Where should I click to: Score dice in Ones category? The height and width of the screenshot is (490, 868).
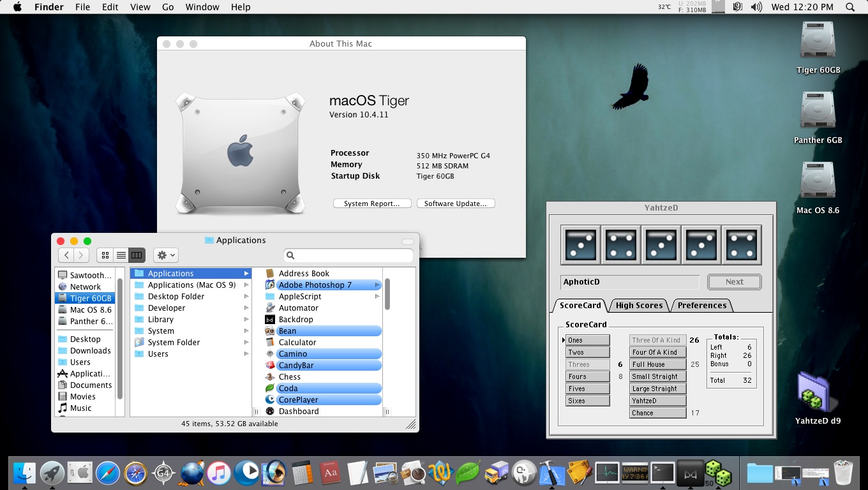pyautogui.click(x=588, y=340)
